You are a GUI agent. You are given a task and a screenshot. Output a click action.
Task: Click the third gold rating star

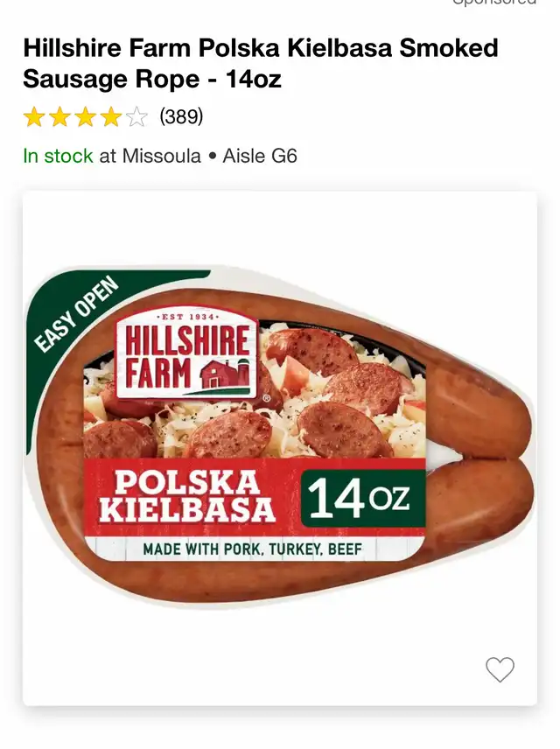(86, 117)
